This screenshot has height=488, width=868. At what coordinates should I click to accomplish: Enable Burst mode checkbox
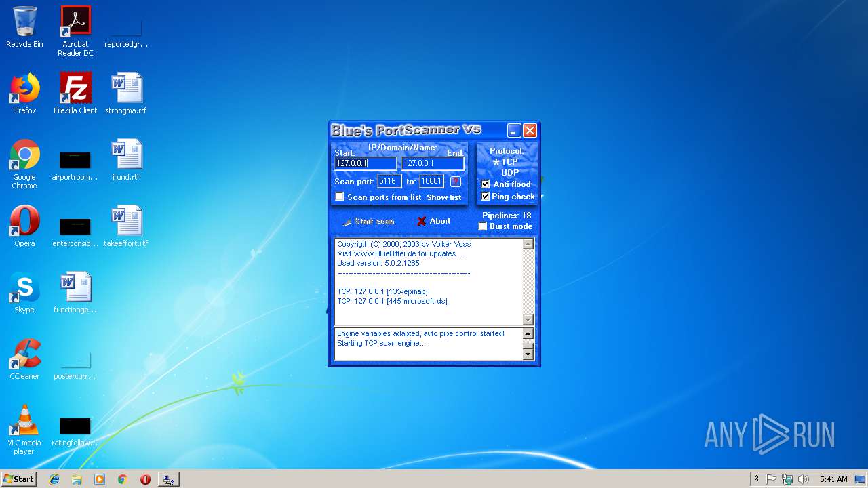pyautogui.click(x=483, y=226)
